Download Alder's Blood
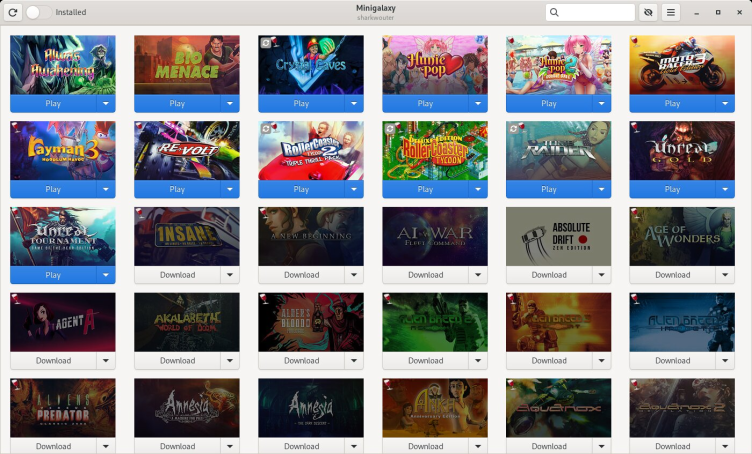The image size is (752, 454). click(x=301, y=361)
